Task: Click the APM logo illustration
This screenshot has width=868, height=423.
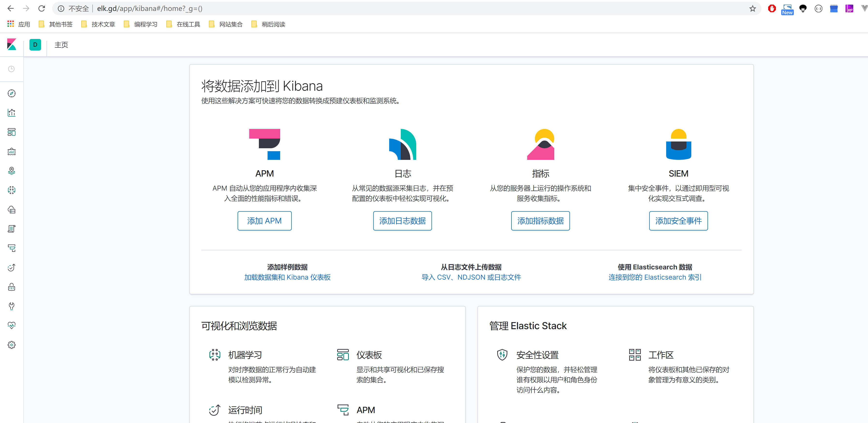Action: pyautogui.click(x=264, y=144)
